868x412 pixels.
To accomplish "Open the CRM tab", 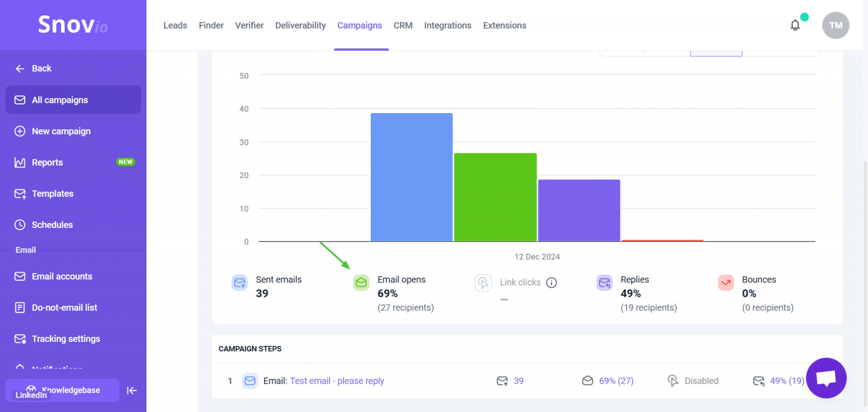I will point(403,25).
